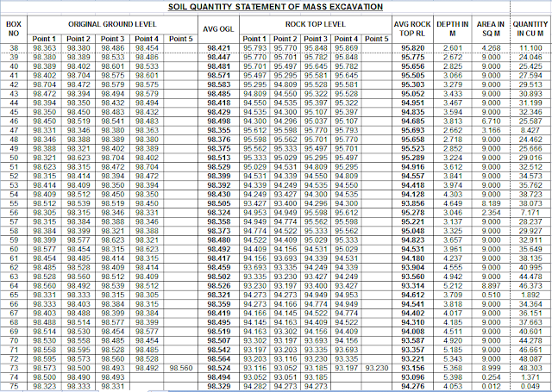Image resolution: width=552 pixels, height=392 pixels.
Task: Click quantity value 29.513
Action: (530, 84)
